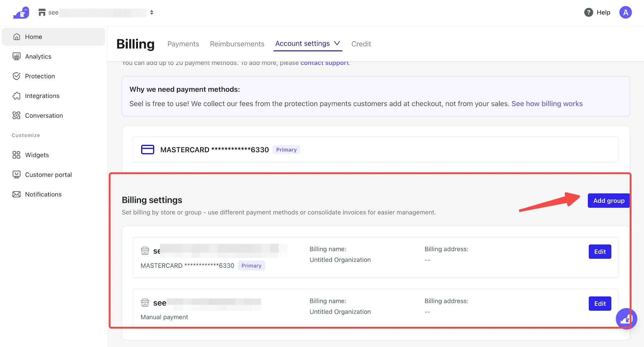Viewport: 644px width, 347px height.
Task: Click the Manual payment label
Action: tap(164, 317)
